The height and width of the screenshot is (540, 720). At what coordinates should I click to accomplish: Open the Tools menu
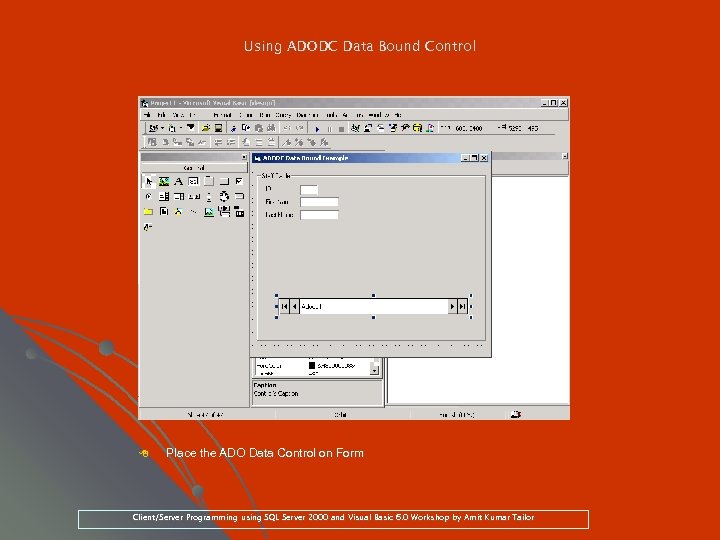pyautogui.click(x=331, y=115)
